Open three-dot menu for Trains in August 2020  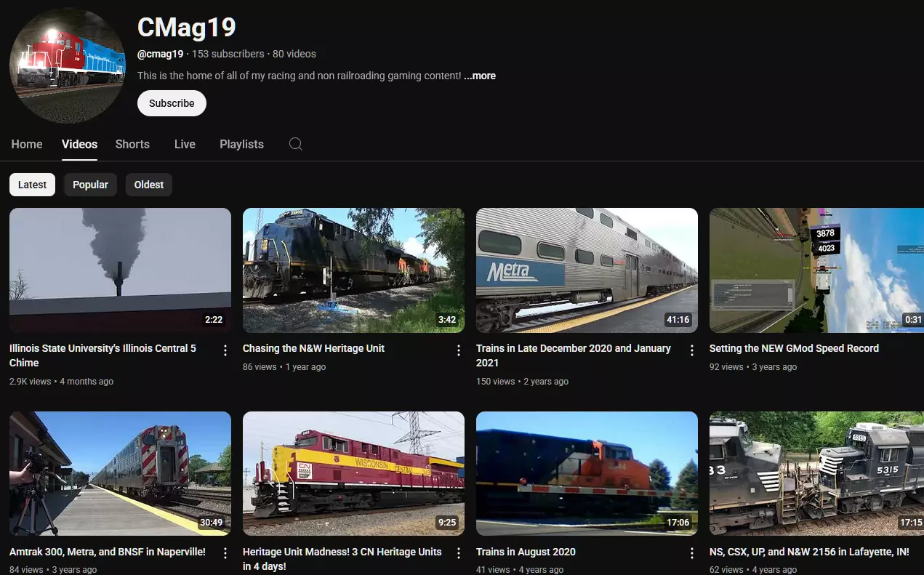(x=692, y=554)
